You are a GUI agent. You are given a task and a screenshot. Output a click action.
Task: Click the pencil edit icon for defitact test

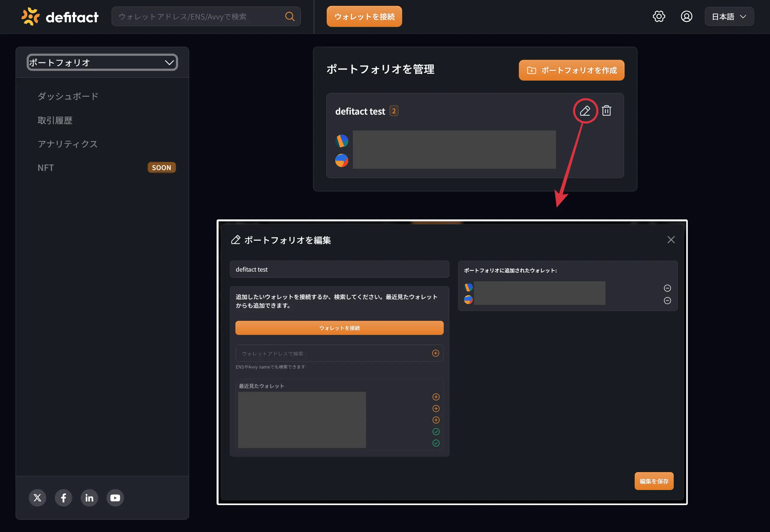pos(585,111)
